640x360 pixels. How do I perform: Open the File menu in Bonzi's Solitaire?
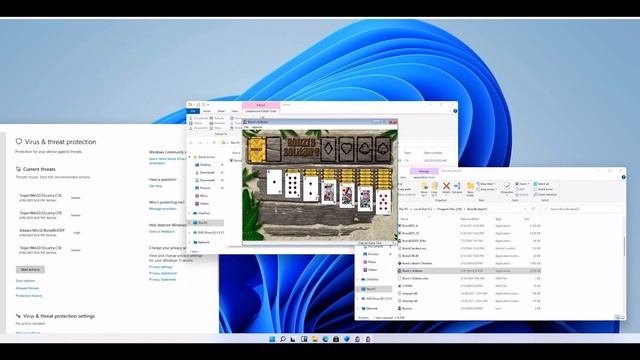pyautogui.click(x=246, y=127)
